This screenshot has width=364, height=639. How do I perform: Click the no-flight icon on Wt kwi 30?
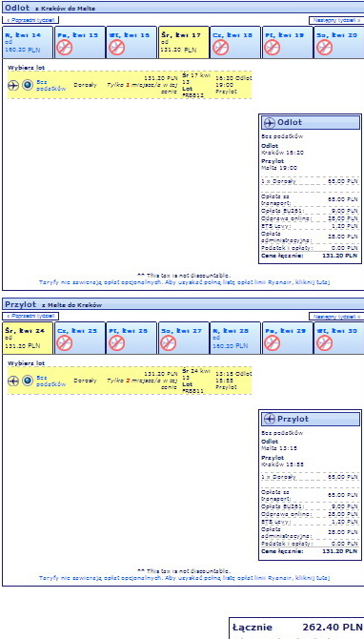(325, 343)
